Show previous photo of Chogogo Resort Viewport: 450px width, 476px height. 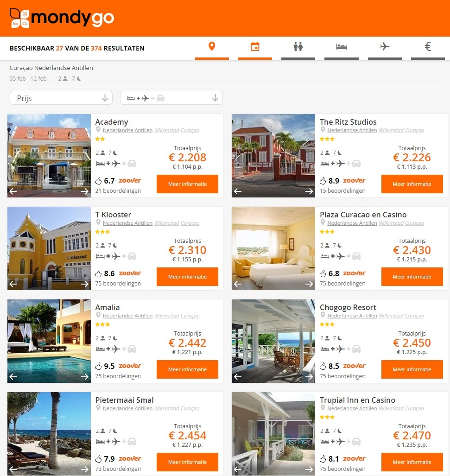(238, 377)
